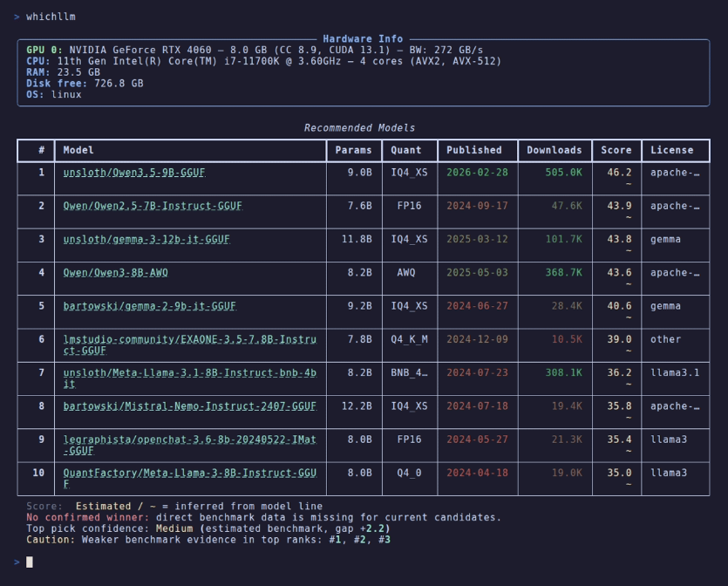This screenshot has height=586, width=728.
Task: Click the terminal cursor at the prompt
Action: coord(30,562)
